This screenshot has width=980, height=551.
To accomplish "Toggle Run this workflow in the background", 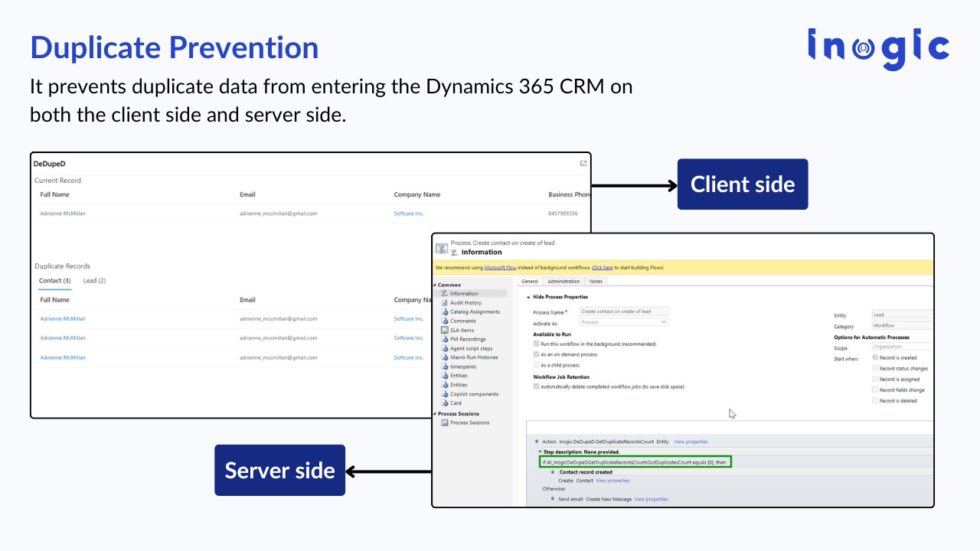I will click(x=536, y=344).
